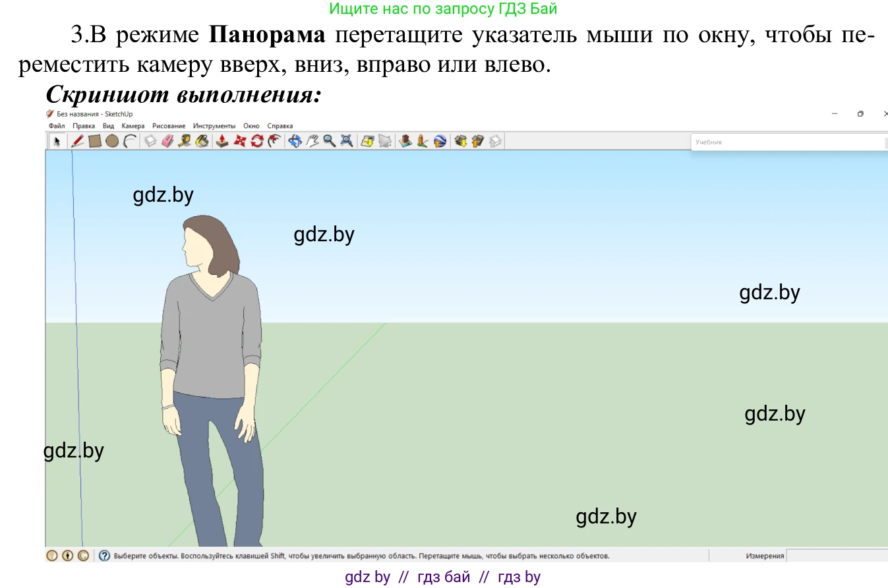Viewport: 888px width, 588px height.
Task: Click the question mark help button in status bar
Action: pos(104,556)
